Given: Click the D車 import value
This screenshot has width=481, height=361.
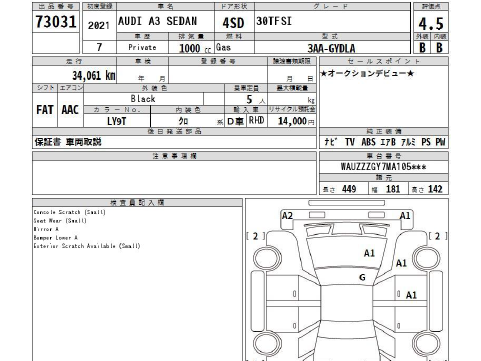Looking at the screenshot, I should click(x=235, y=121).
